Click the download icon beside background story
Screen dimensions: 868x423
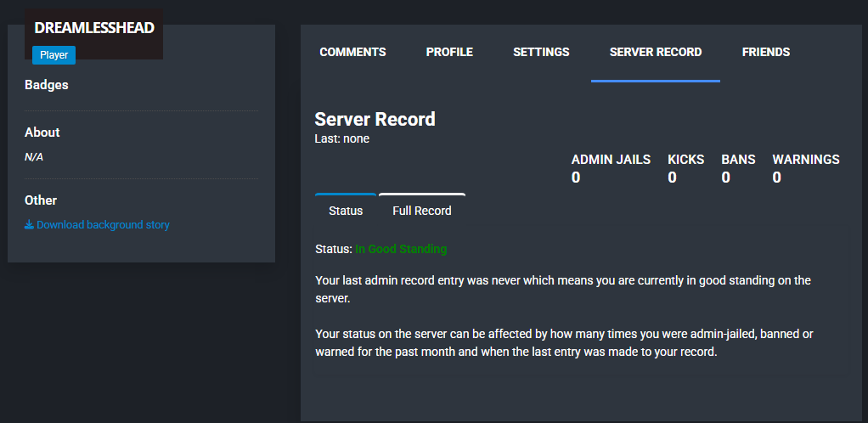[x=30, y=225]
